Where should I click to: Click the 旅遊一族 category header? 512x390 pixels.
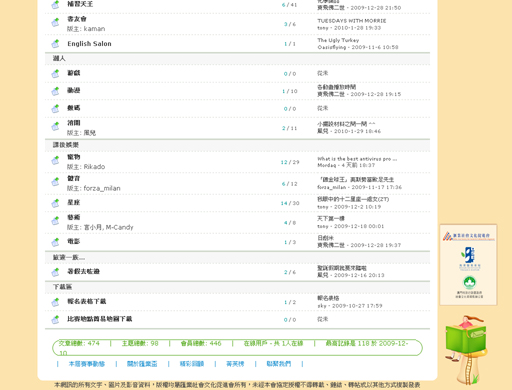[69, 257]
